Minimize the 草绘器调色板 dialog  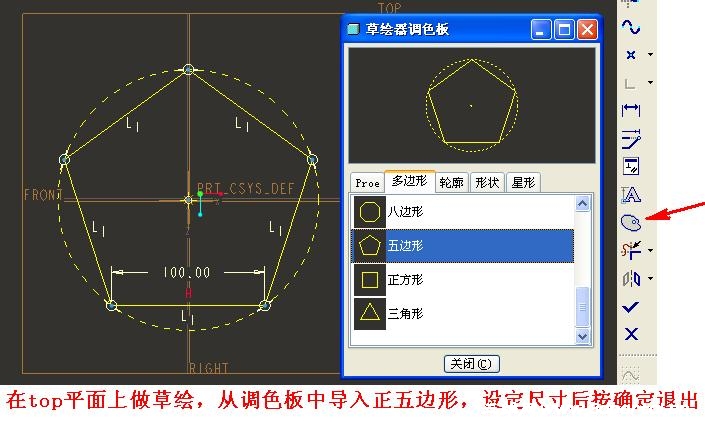(540, 30)
